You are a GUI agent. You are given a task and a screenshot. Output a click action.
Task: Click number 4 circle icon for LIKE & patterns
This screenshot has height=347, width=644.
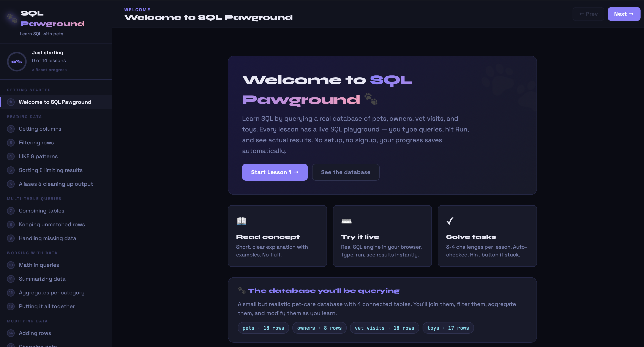[11, 156]
